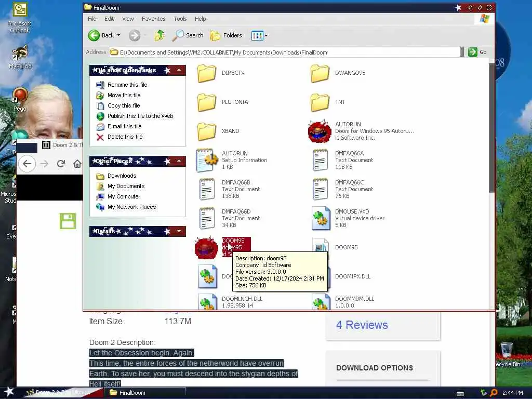Select the DOOM95 application demon icon

(x=206, y=248)
